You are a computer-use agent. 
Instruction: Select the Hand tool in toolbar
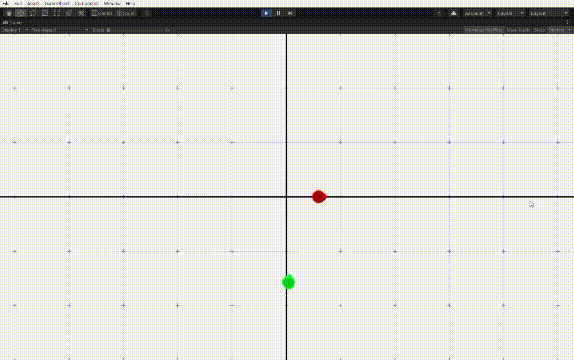coord(9,13)
